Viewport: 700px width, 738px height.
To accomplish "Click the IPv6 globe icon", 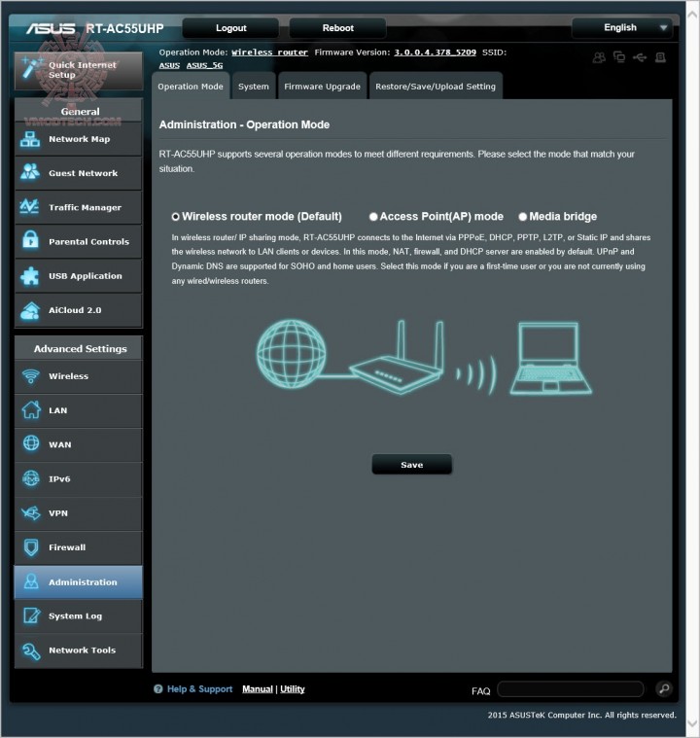I will point(31,478).
